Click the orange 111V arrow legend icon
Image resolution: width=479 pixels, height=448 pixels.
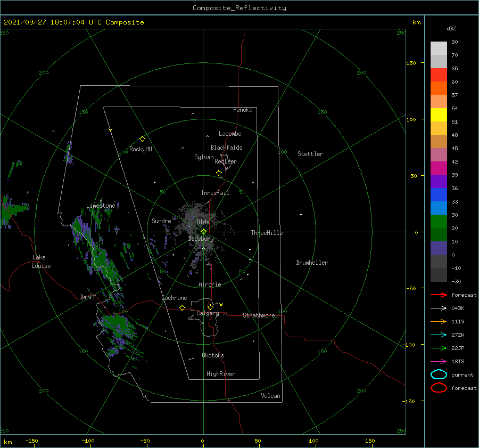point(439,321)
